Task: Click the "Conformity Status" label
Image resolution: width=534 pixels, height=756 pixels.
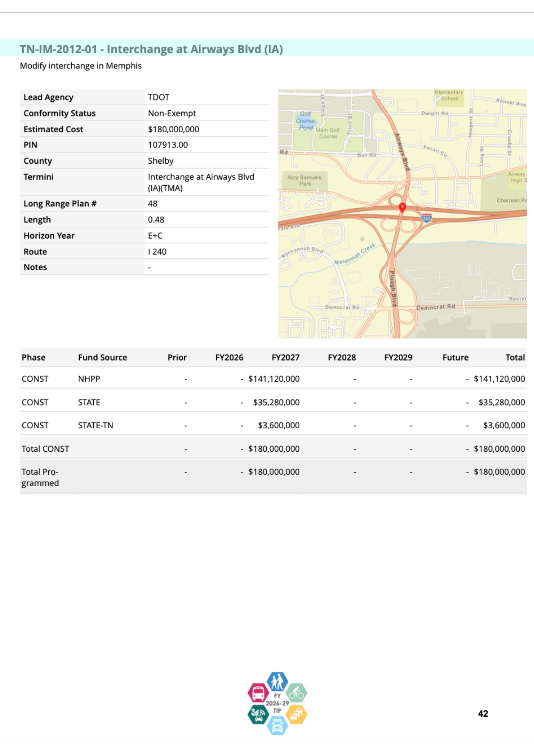Action: click(x=60, y=113)
